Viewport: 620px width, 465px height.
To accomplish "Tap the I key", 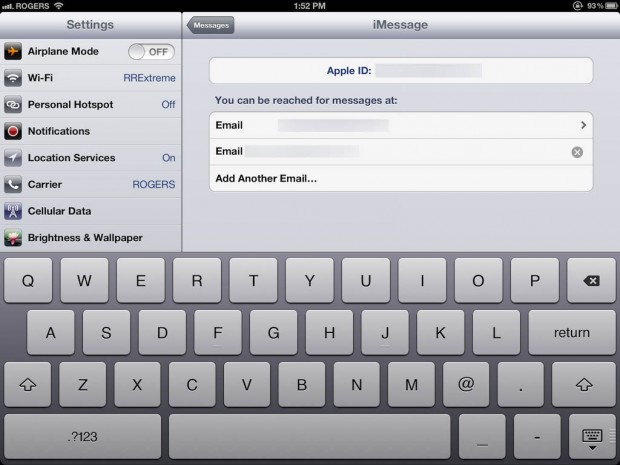I will coord(422,281).
